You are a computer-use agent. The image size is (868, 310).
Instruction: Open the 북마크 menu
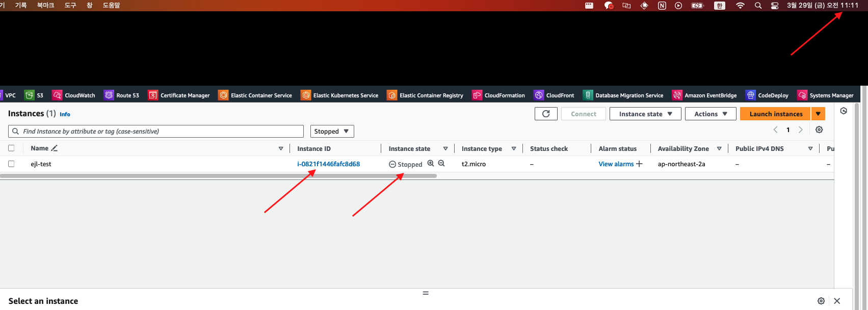45,5
